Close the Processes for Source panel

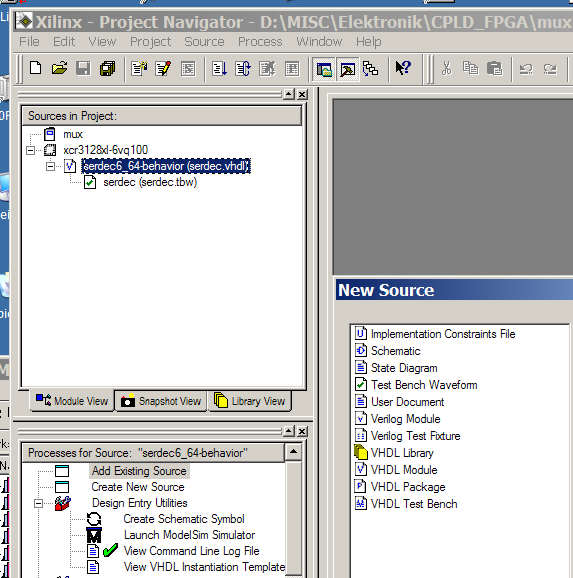click(302, 431)
